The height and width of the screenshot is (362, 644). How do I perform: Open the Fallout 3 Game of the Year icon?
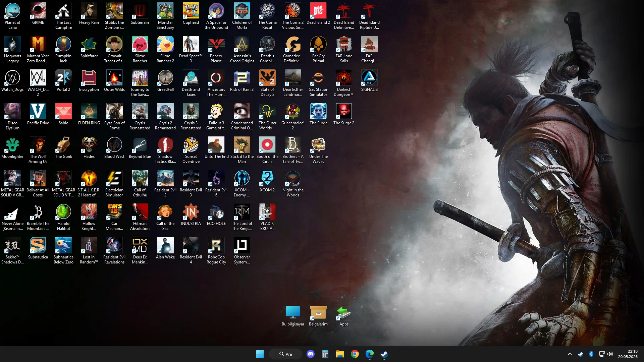tap(216, 117)
